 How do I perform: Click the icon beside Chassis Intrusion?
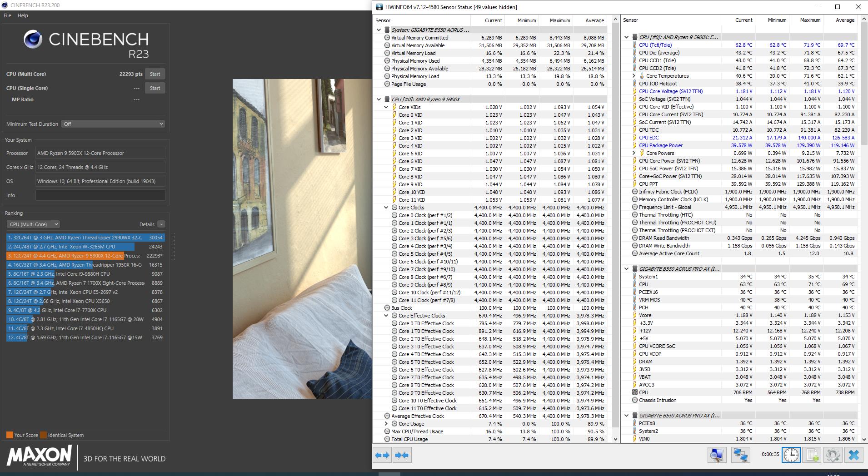[635, 400]
